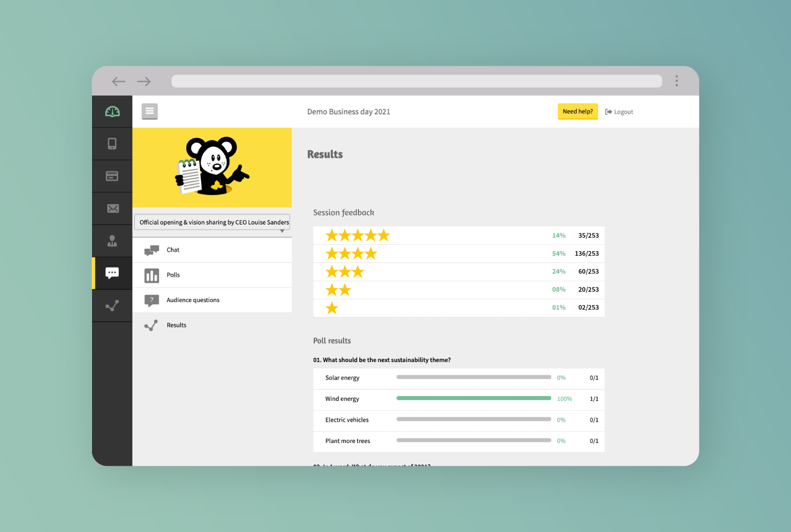Click the Wind energy green progress bar

[474, 398]
